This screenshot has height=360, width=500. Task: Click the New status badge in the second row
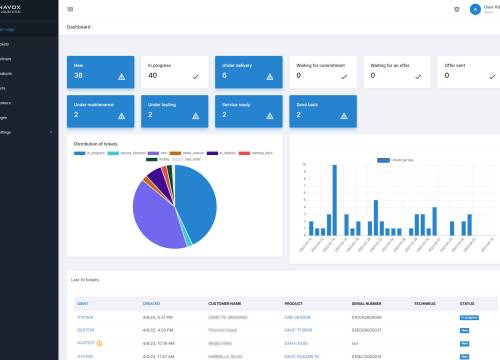coord(464,330)
